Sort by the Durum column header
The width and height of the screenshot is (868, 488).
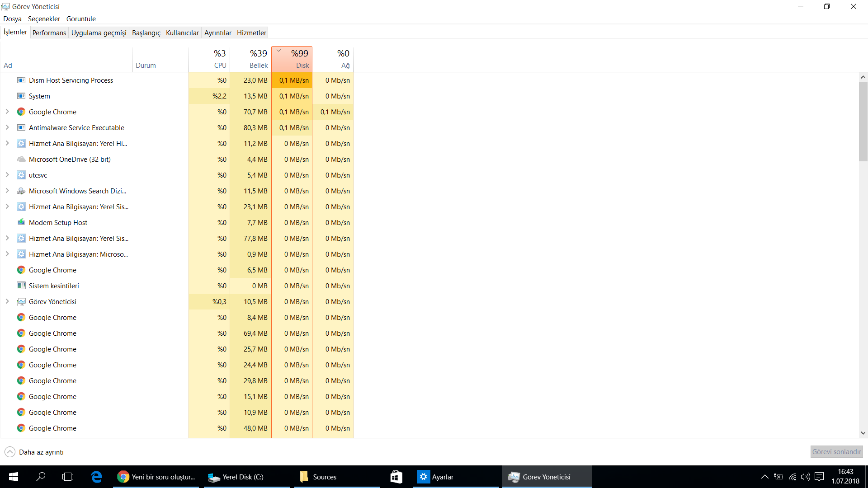(160, 59)
